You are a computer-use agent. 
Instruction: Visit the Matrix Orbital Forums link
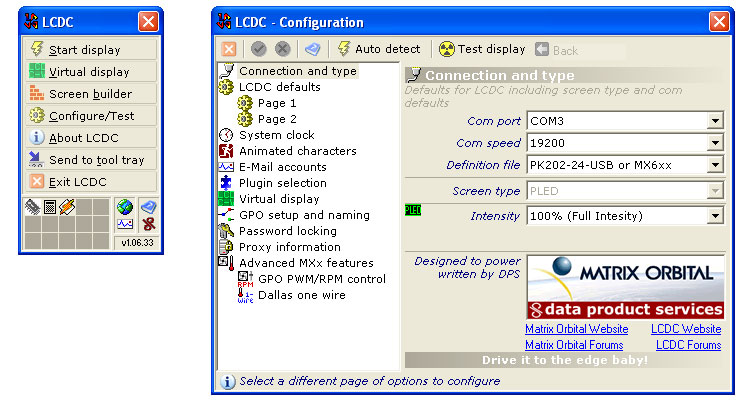point(574,345)
